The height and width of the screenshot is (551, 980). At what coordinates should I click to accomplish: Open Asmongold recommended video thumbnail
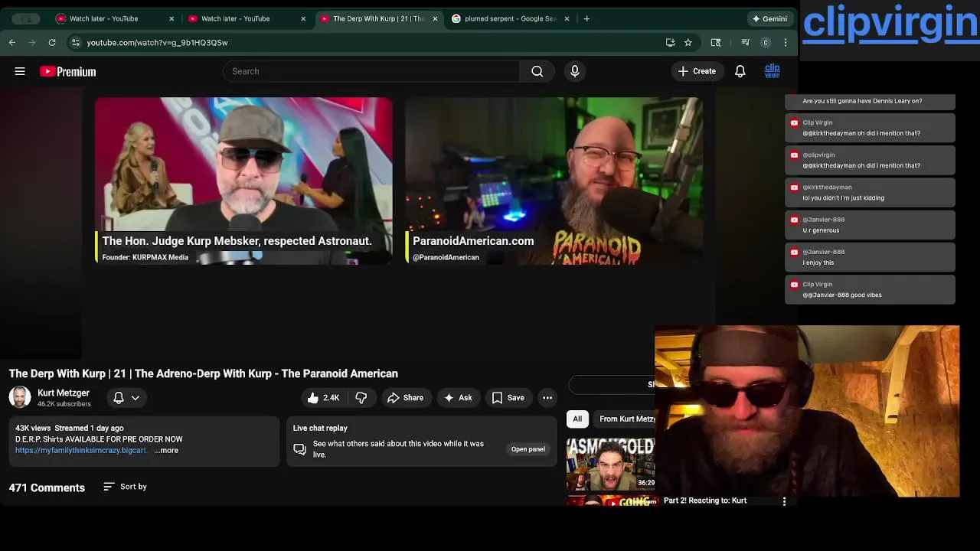[610, 464]
